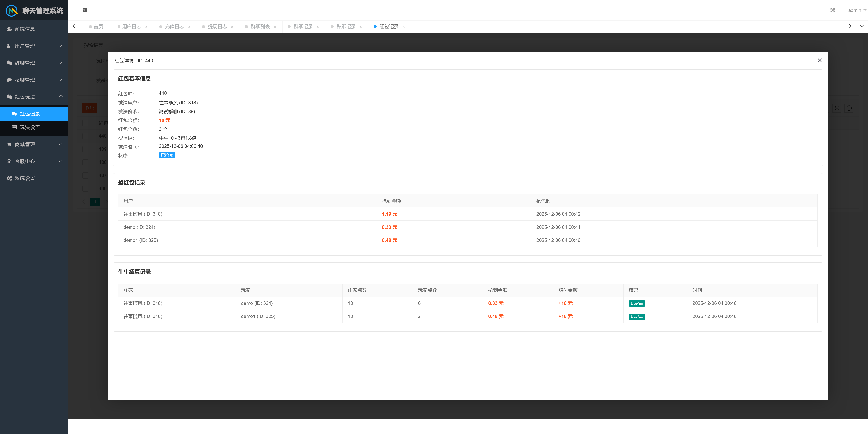Switch to the 私聊记录 tab
The image size is (868, 434).
(346, 27)
